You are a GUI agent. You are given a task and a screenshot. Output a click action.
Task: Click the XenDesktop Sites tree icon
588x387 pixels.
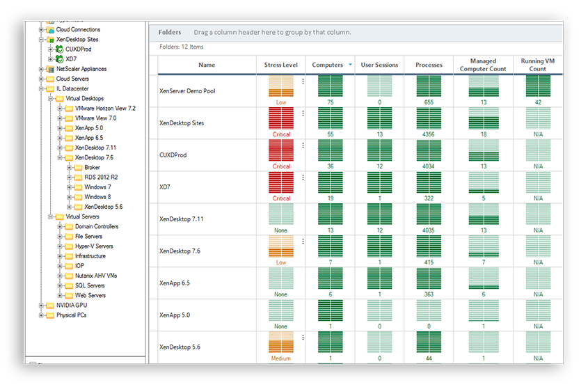[x=50, y=40]
